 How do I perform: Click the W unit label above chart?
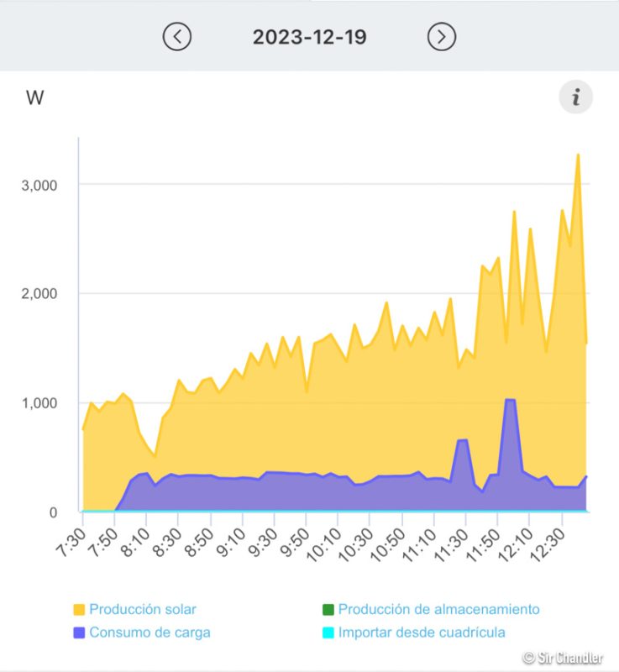click(x=35, y=98)
